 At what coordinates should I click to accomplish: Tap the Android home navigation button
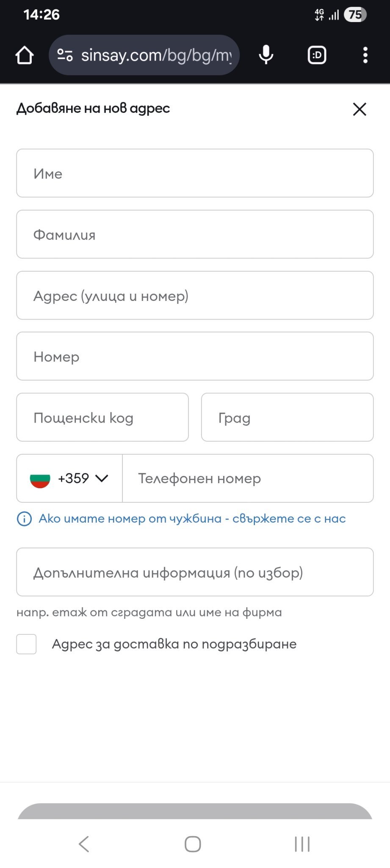193,844
